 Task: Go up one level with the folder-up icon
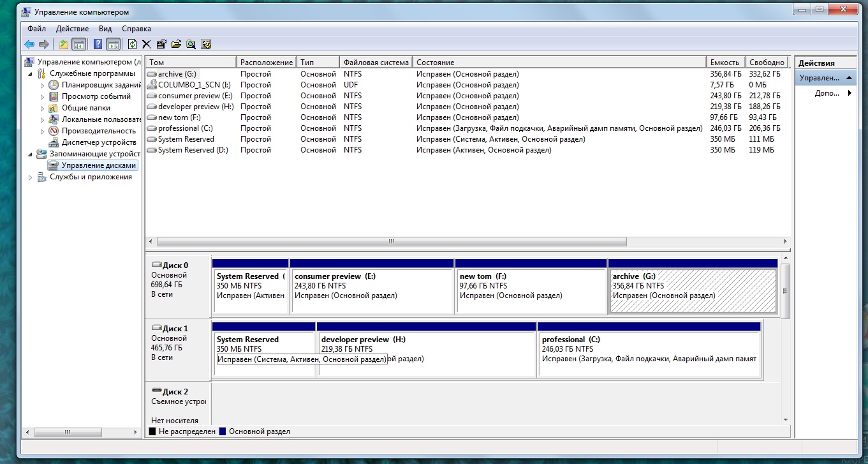pos(64,44)
